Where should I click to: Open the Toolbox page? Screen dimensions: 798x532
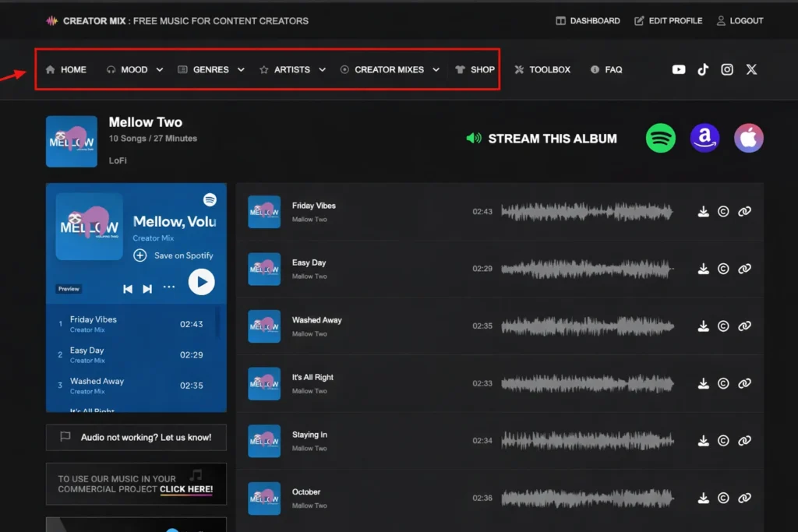click(542, 69)
